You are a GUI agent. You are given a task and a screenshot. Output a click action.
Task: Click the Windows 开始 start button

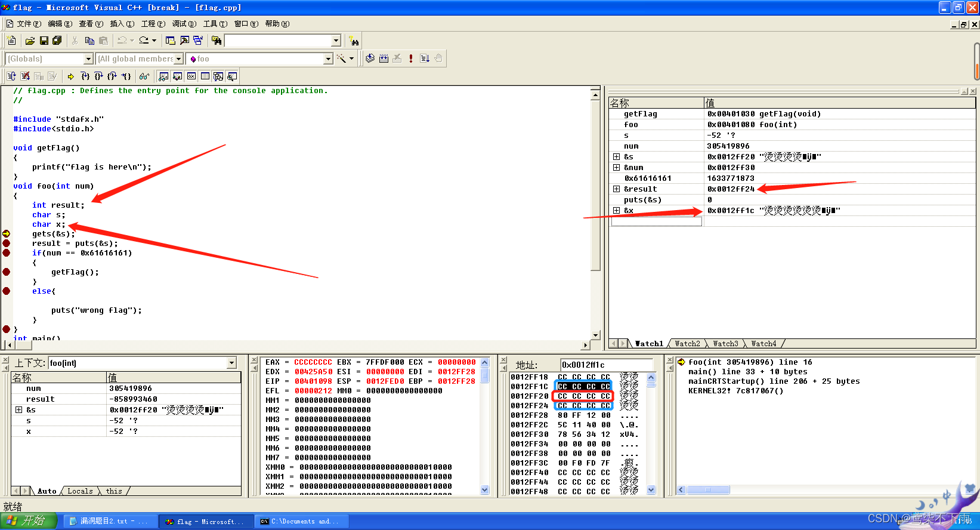pyautogui.click(x=28, y=520)
